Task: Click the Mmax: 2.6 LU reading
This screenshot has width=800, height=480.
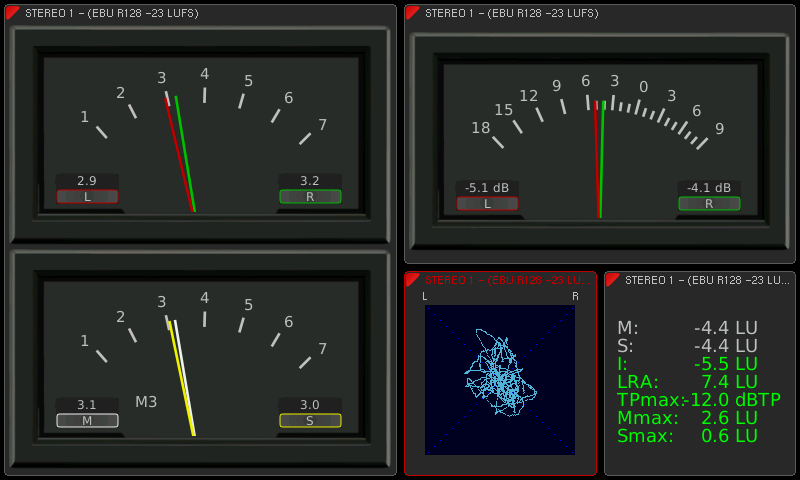Action: [687, 418]
